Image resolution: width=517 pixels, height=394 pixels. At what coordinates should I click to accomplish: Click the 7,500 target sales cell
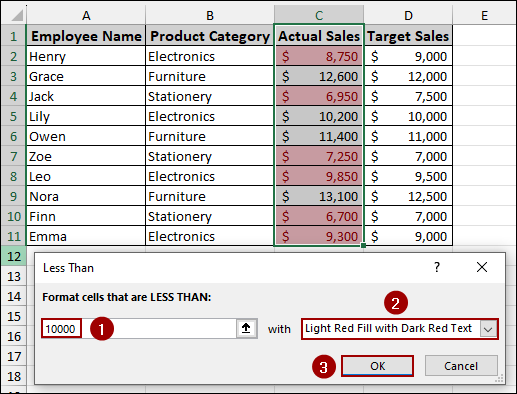coord(408,96)
